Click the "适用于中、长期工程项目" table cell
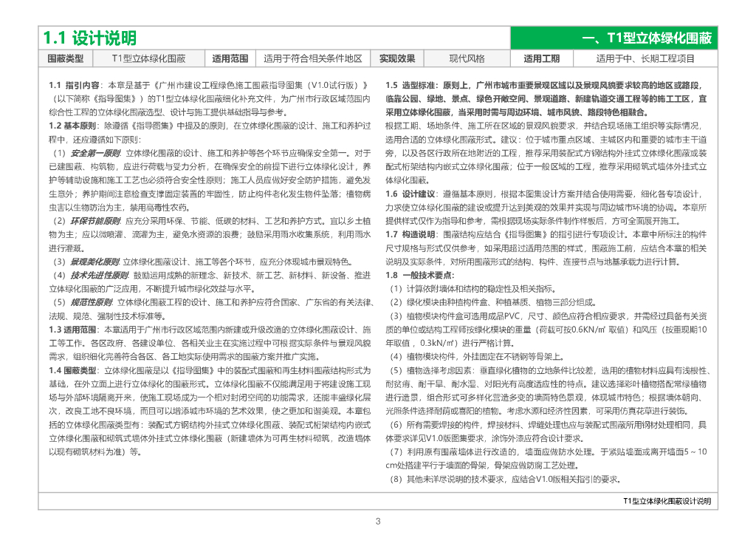 click(x=645, y=59)
